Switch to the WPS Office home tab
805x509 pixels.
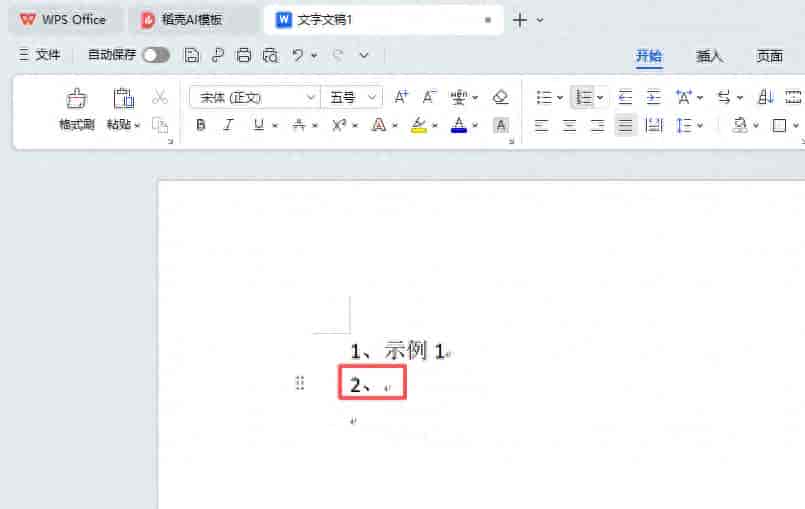tap(64, 20)
